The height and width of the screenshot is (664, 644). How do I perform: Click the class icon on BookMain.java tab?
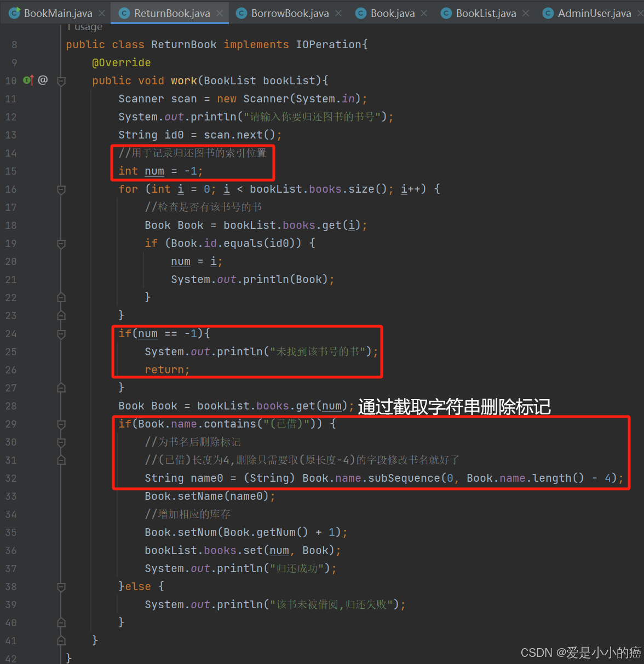pyautogui.click(x=15, y=13)
